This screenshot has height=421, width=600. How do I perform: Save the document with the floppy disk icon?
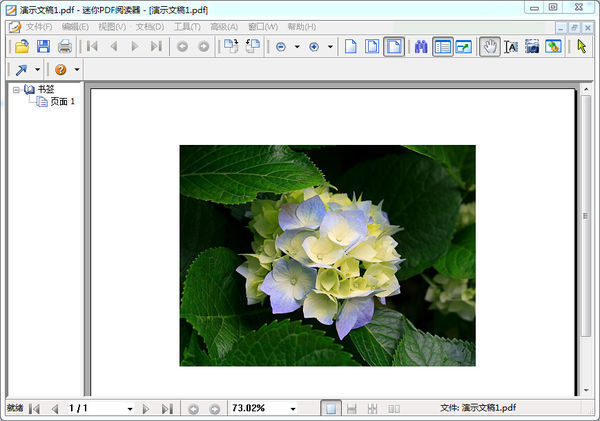(43, 46)
